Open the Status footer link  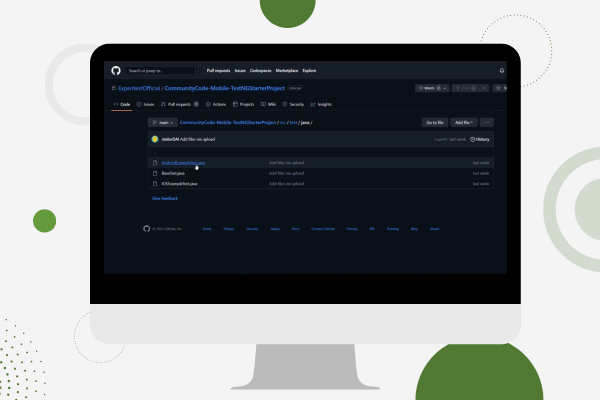(275, 229)
